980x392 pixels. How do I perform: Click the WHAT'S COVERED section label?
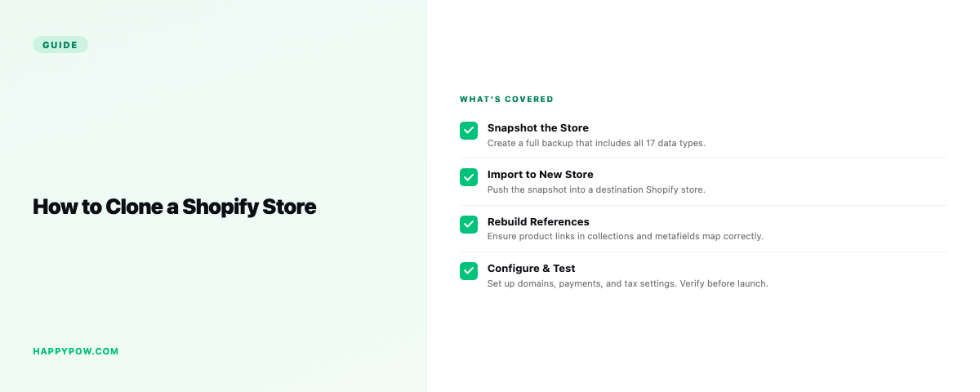click(x=506, y=100)
